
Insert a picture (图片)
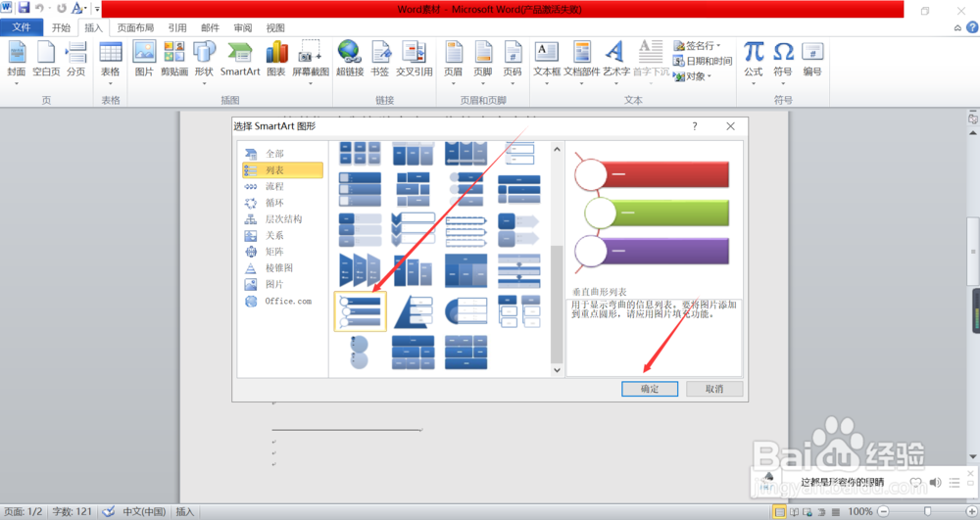click(x=144, y=60)
